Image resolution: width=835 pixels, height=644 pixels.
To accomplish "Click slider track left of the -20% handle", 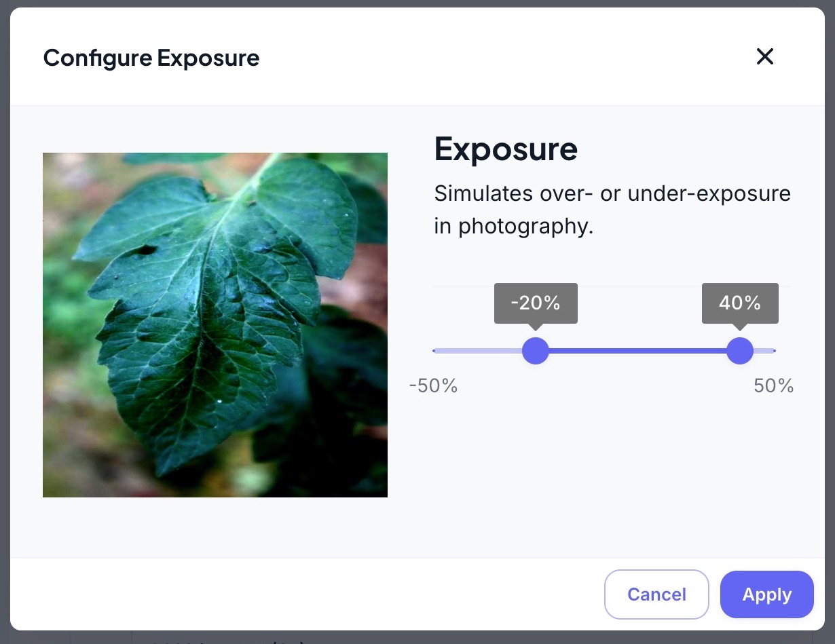I will [x=478, y=351].
